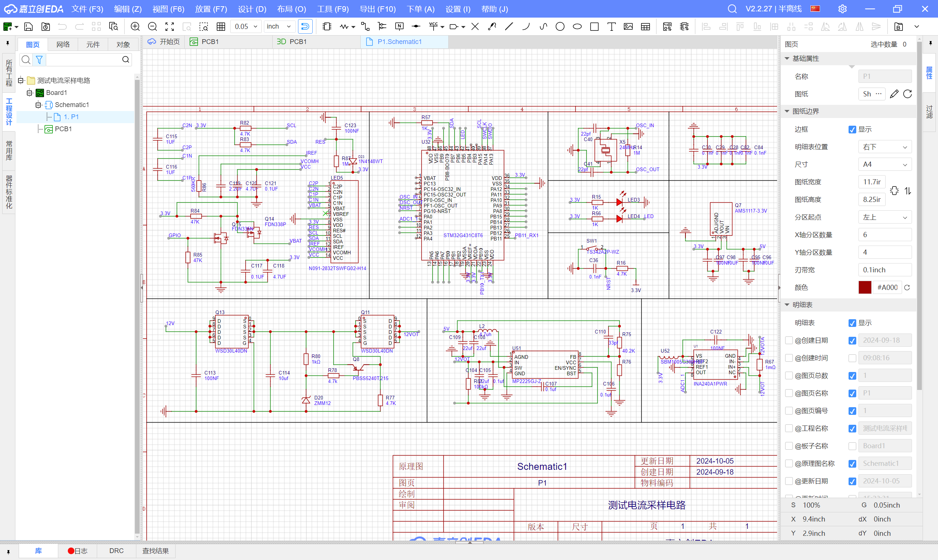Screen dimensions: 938x560
Task: Click the 库 button at bottom left
Action: (38, 551)
